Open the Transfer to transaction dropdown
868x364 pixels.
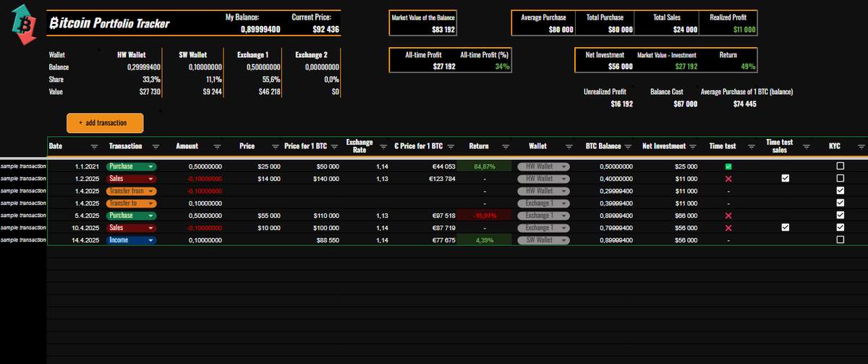pos(131,203)
